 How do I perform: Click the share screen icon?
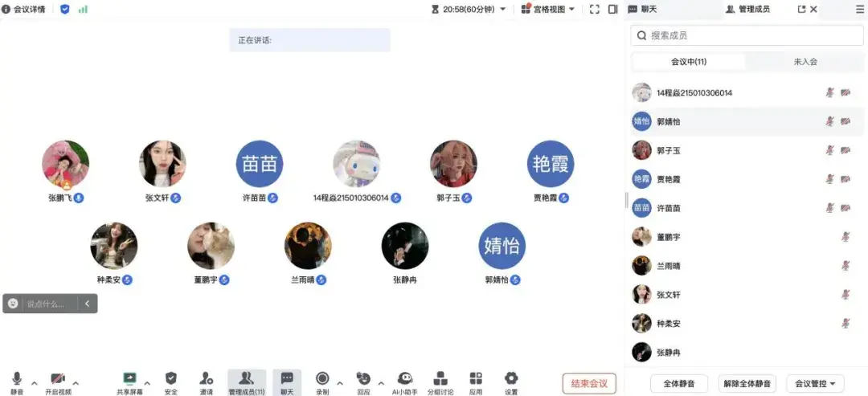[129, 378]
